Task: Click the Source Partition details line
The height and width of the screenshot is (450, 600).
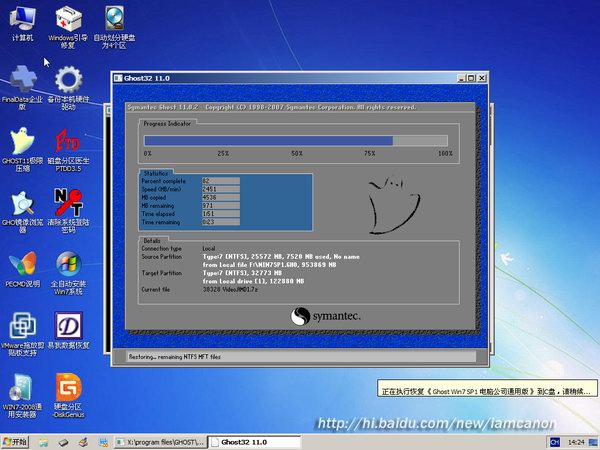Action: click(x=281, y=257)
